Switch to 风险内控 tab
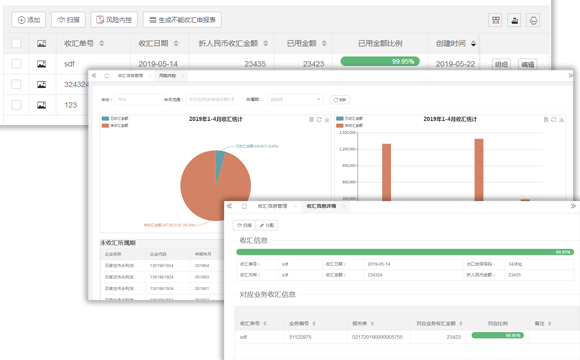The height and width of the screenshot is (360, 580). click(x=168, y=75)
